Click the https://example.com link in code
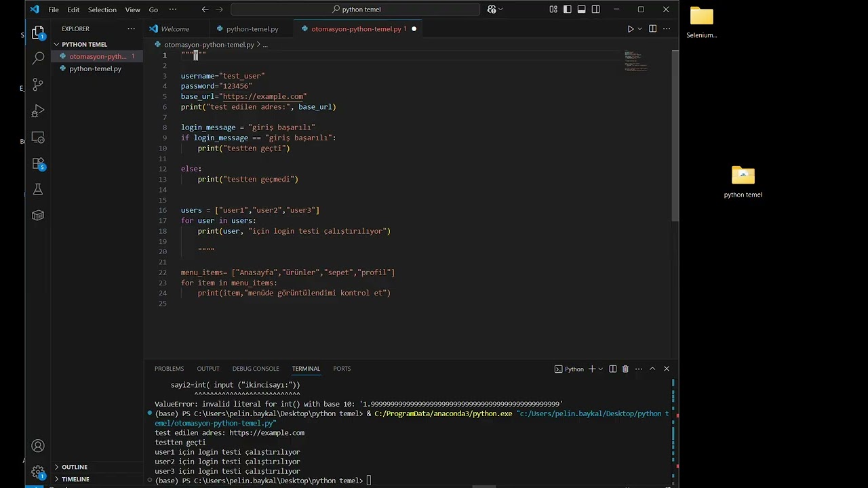868x488 pixels. (x=263, y=96)
